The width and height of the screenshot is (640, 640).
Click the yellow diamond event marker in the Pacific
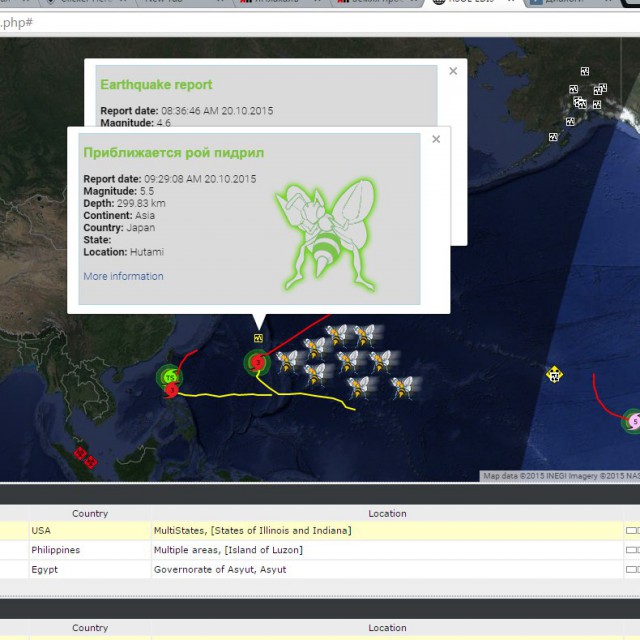point(554,375)
